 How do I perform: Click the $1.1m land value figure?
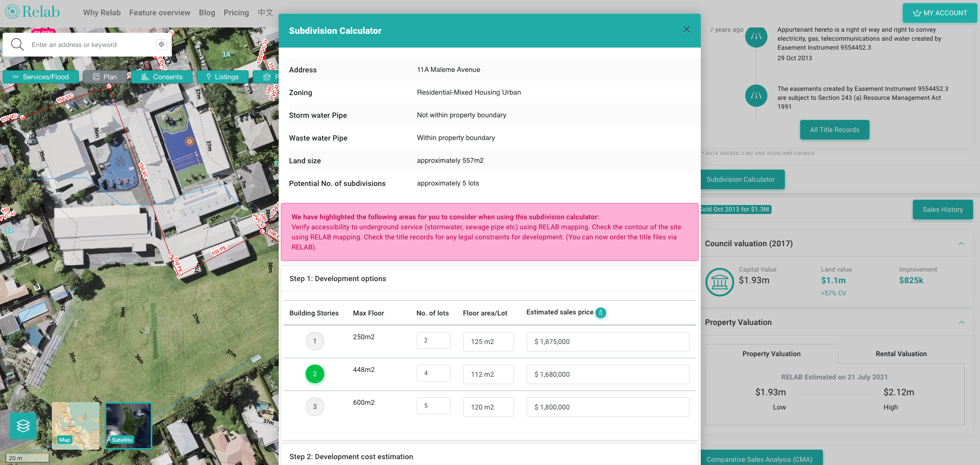834,281
